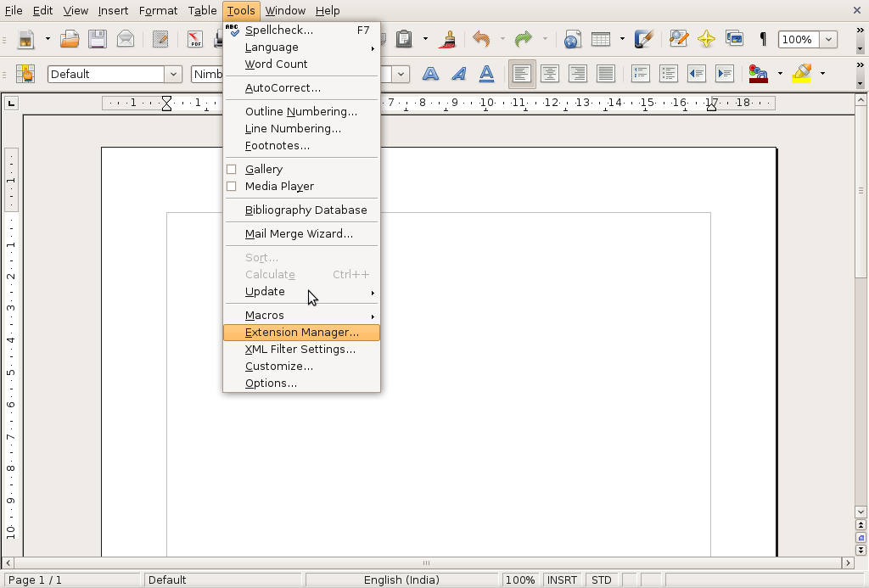The height and width of the screenshot is (588, 869).
Task: Click the Save floppy disk icon
Action: [98, 39]
